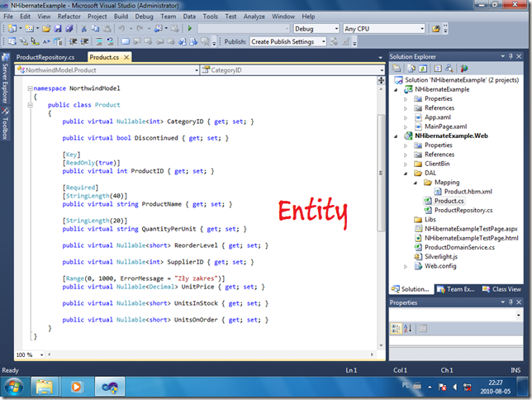Select NHibernateExampleTestPage.aspx file

click(x=471, y=229)
